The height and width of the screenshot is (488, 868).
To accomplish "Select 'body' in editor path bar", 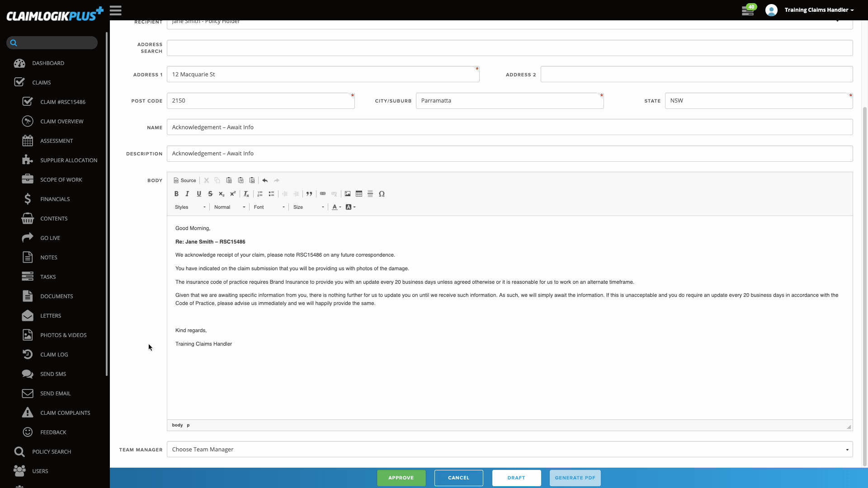I will (x=177, y=425).
